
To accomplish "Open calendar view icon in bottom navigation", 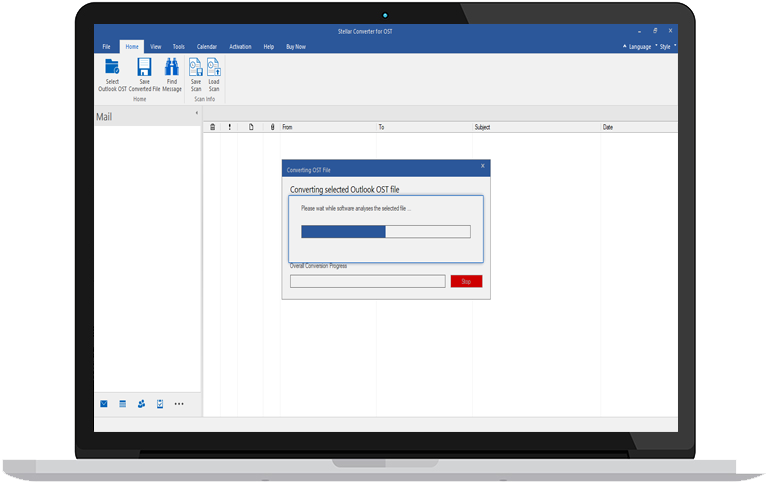I will (x=123, y=404).
